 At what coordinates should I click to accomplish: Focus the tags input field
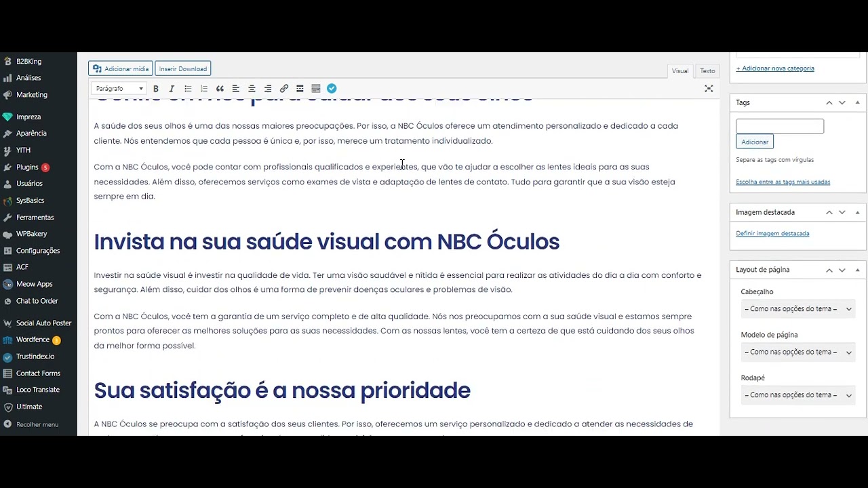(780, 126)
